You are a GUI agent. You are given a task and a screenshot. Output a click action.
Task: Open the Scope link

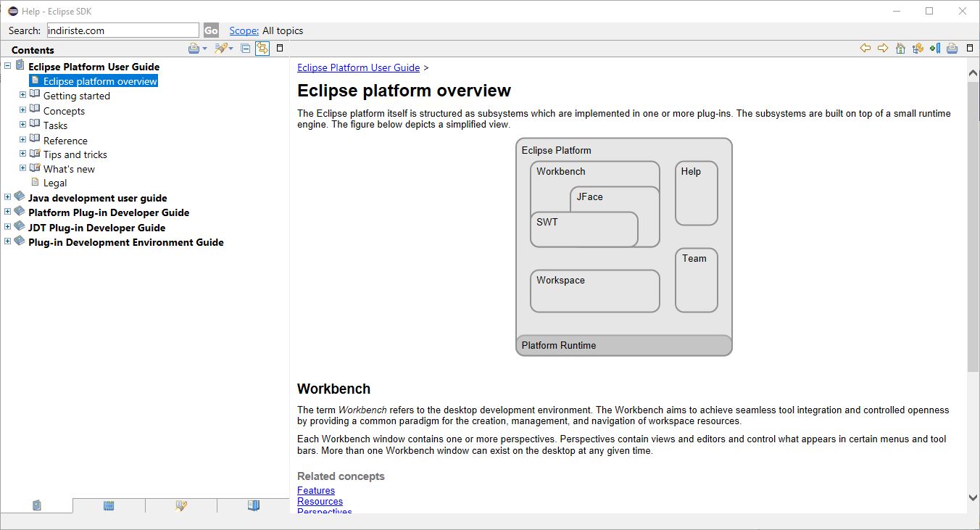(x=244, y=30)
